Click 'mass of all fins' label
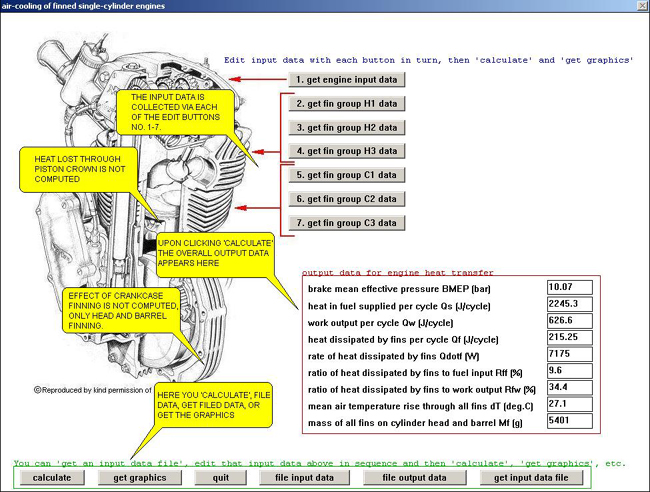Image resolution: width=650 pixels, height=492 pixels. [415, 423]
